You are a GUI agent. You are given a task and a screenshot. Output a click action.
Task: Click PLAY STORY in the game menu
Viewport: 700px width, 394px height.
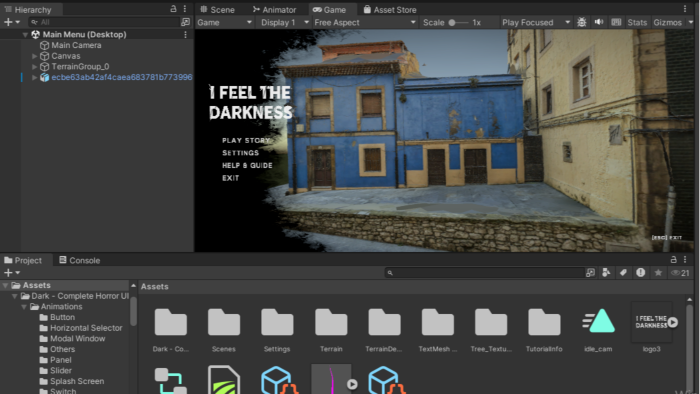[246, 140]
